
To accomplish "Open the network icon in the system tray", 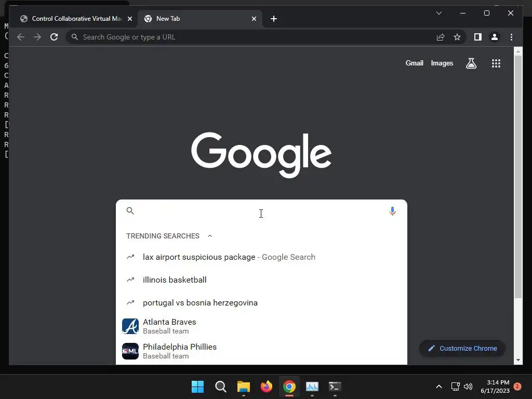I will [x=455, y=387].
